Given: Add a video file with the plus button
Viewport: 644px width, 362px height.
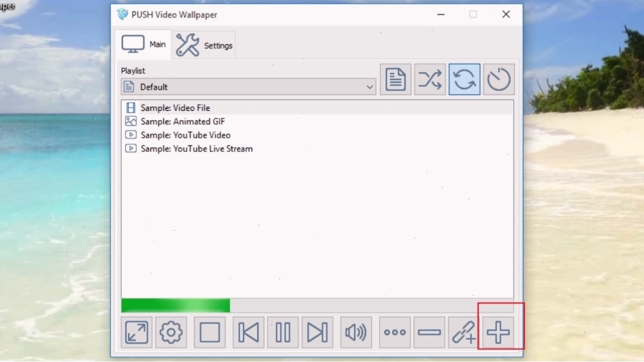Looking at the screenshot, I should tap(498, 332).
